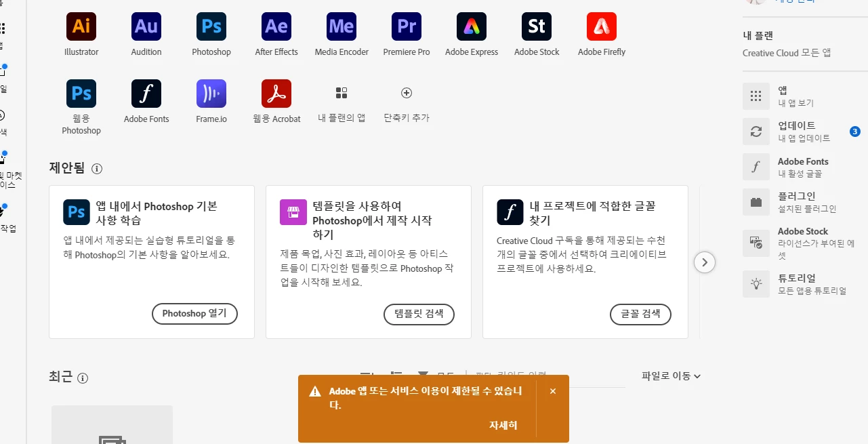
Task: Click the 단축키 추가 plus icon
Action: coord(407,93)
